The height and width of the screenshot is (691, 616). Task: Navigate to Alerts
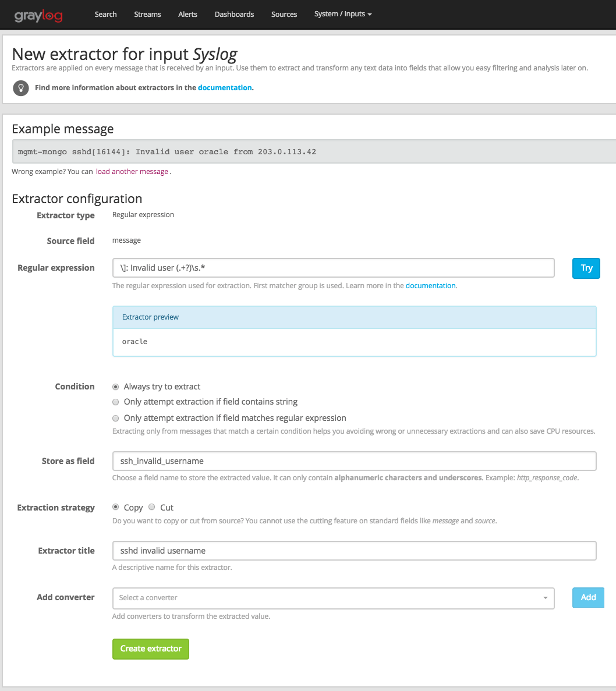[187, 14]
